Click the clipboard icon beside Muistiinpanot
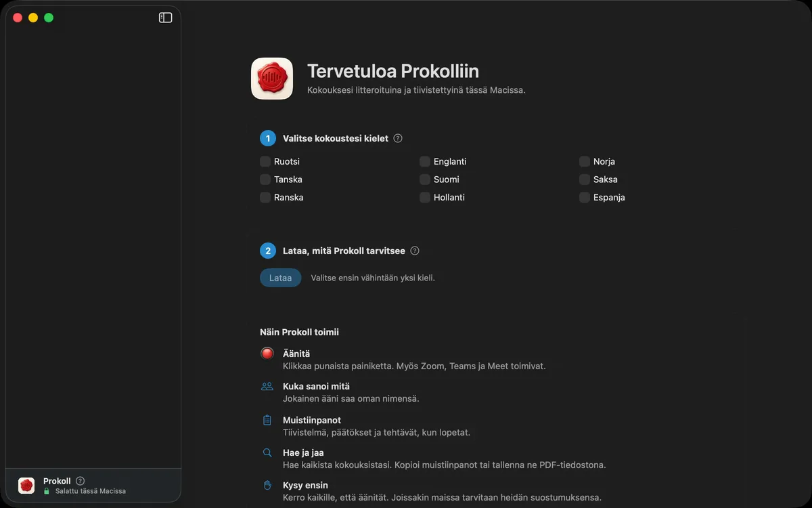Image resolution: width=812 pixels, height=508 pixels. [267, 420]
